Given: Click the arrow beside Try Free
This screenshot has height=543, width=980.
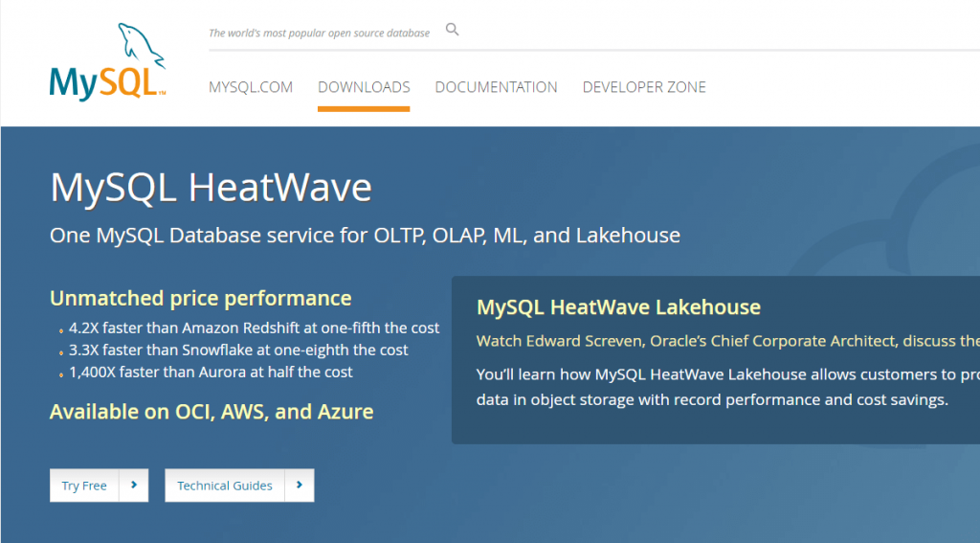Looking at the screenshot, I should click(134, 485).
